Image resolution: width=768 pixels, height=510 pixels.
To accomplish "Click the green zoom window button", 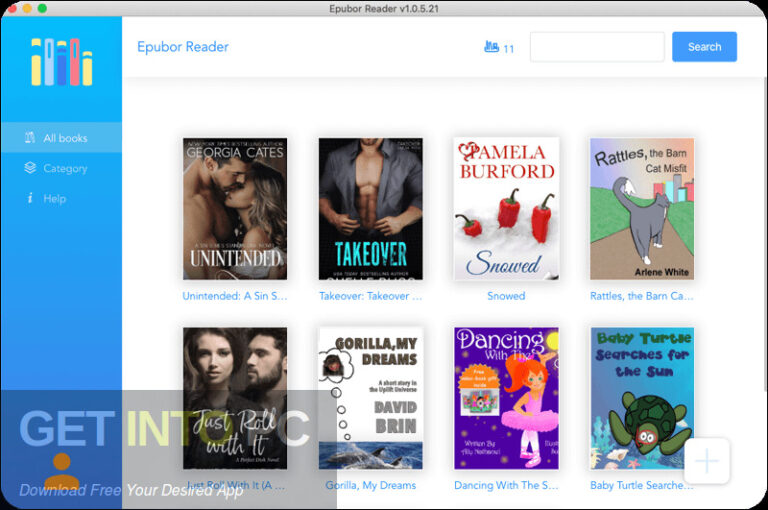I will click(x=42, y=8).
